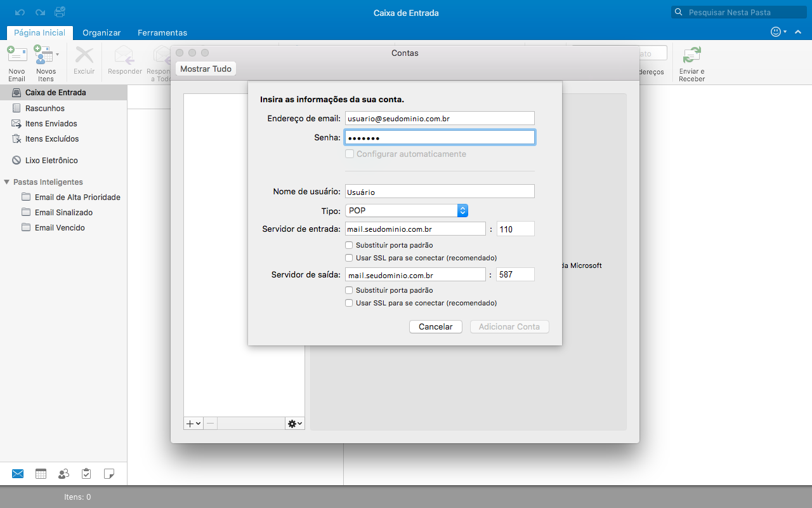
Task: Click the Cancelar button
Action: [x=436, y=326]
